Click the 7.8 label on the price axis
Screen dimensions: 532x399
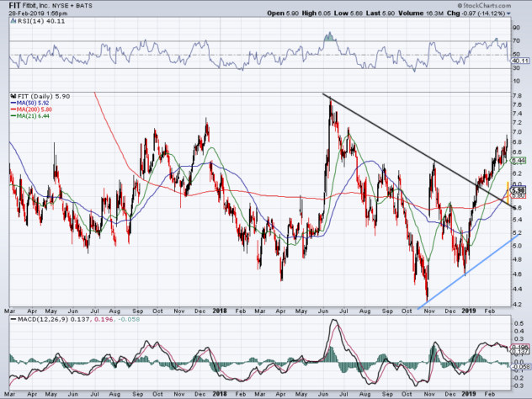click(517, 96)
